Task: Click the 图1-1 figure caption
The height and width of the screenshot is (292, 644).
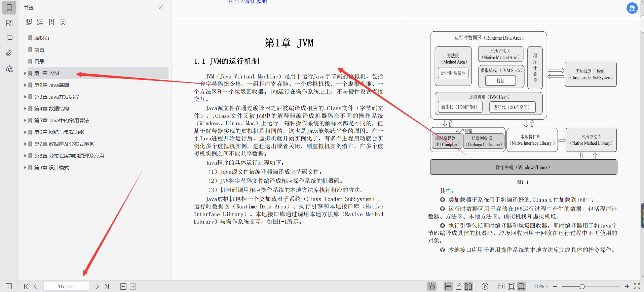Action: tap(522, 182)
